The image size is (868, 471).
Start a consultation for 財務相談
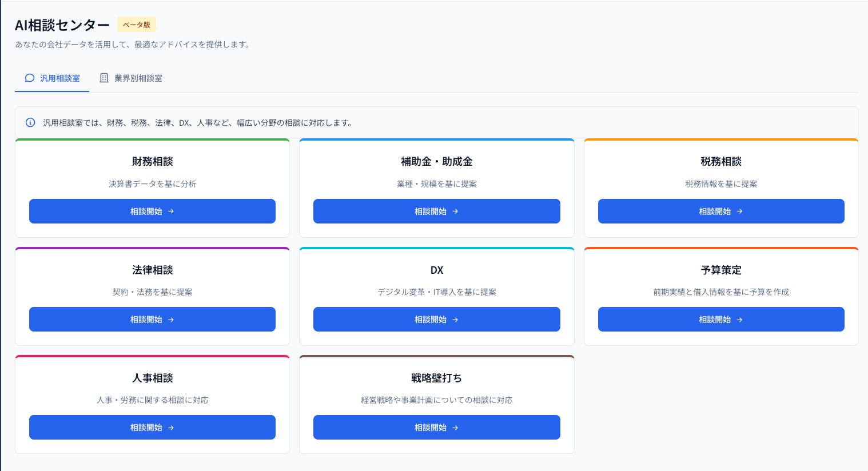(x=152, y=211)
